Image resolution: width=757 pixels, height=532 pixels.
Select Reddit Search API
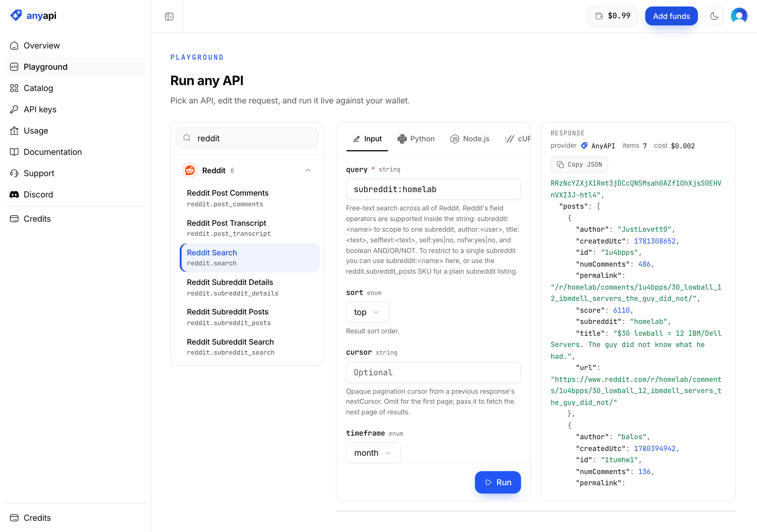pyautogui.click(x=250, y=258)
